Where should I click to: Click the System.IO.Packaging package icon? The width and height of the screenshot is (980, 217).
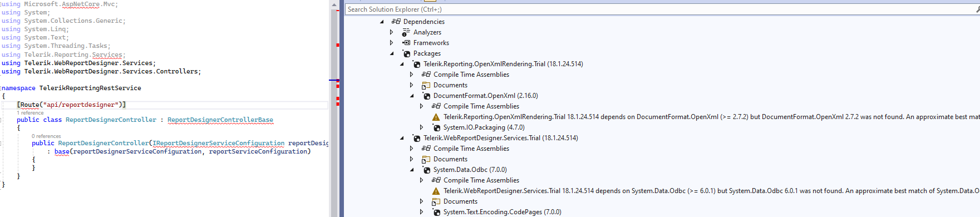[436, 127]
